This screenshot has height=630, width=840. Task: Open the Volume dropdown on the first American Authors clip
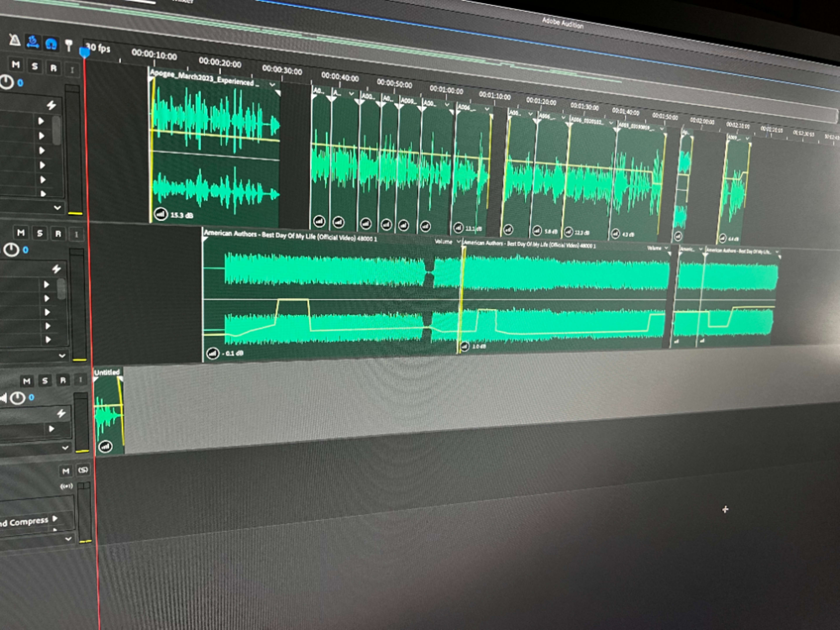(458, 241)
